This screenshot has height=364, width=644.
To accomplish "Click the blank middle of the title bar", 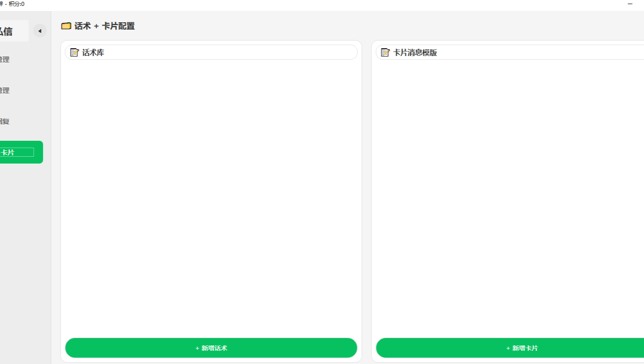I will [319, 4].
